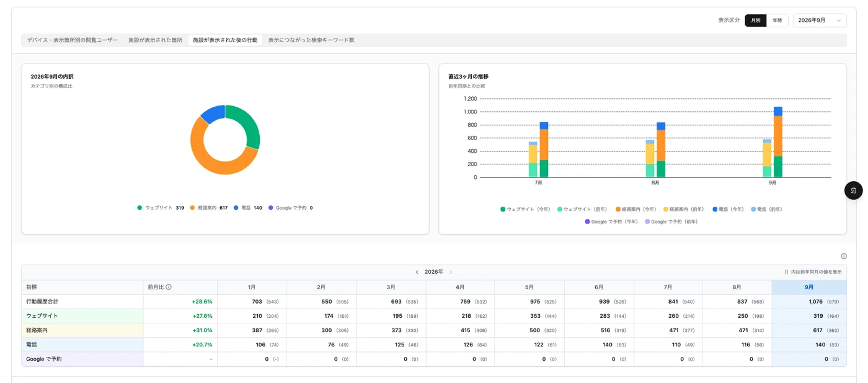Screen dimensions: 868x383
Task: Toggle 経路案内（前年） legend in bar chart
Action: point(684,209)
